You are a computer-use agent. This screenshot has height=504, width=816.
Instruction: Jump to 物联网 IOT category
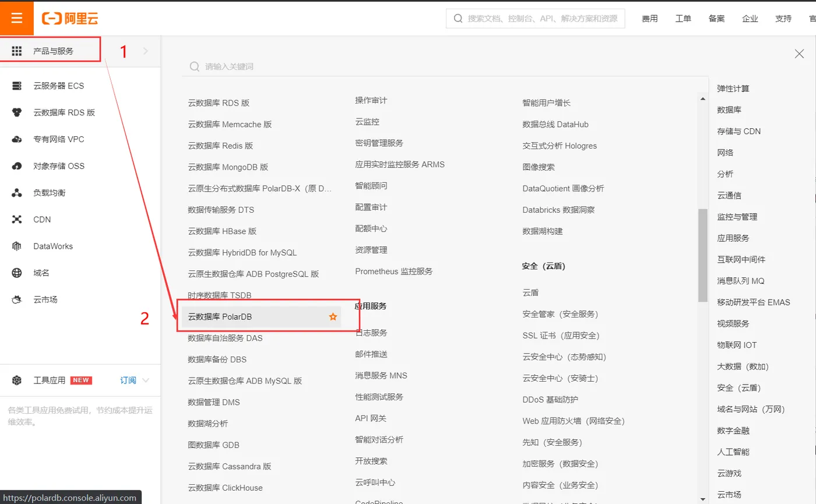(737, 345)
